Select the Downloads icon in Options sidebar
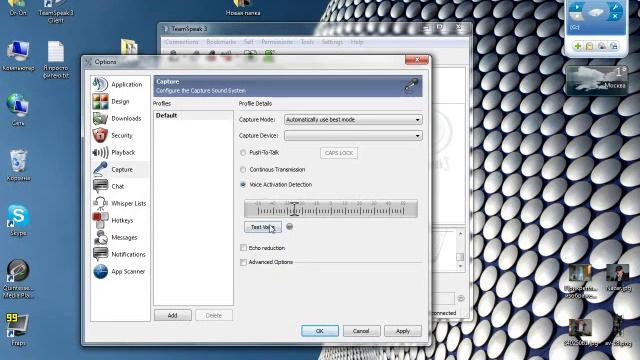640x360 pixels. click(x=100, y=118)
